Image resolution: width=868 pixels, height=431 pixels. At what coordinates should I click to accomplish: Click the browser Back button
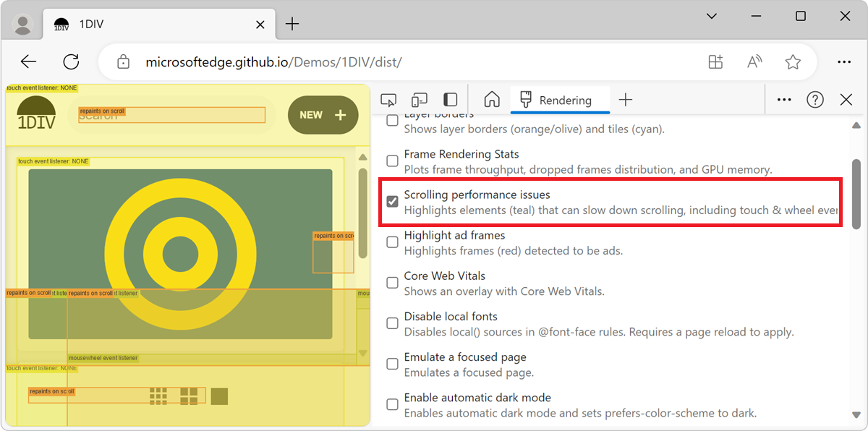(28, 62)
